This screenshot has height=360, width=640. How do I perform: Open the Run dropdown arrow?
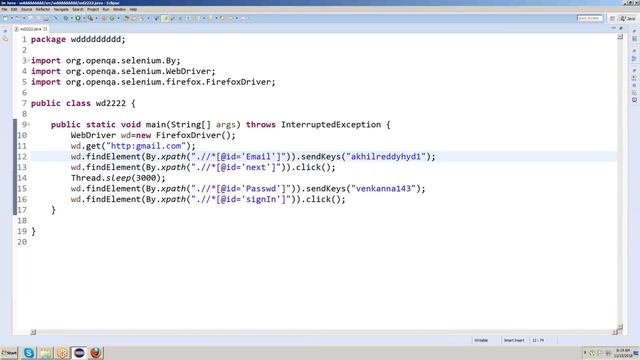(84, 18)
